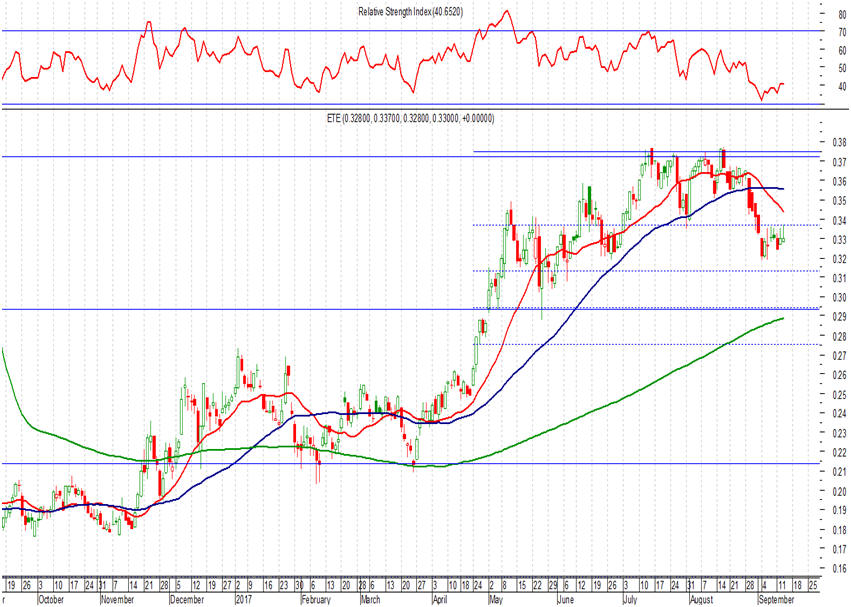Click the date label 9 above 2017
Screen dimensions: 851x607
point(250,586)
